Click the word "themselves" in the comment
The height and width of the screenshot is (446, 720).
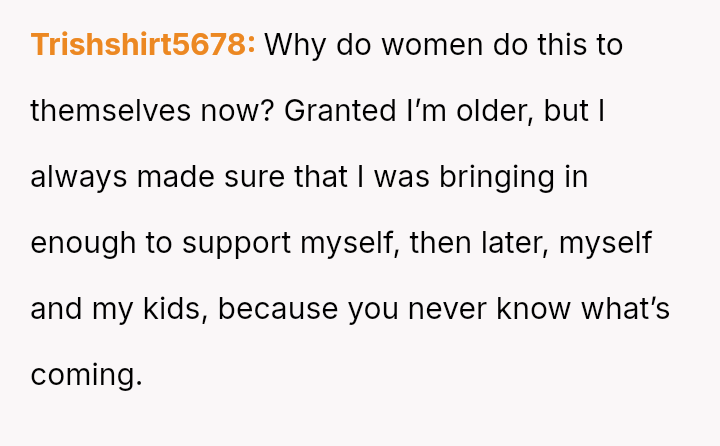tap(110, 111)
